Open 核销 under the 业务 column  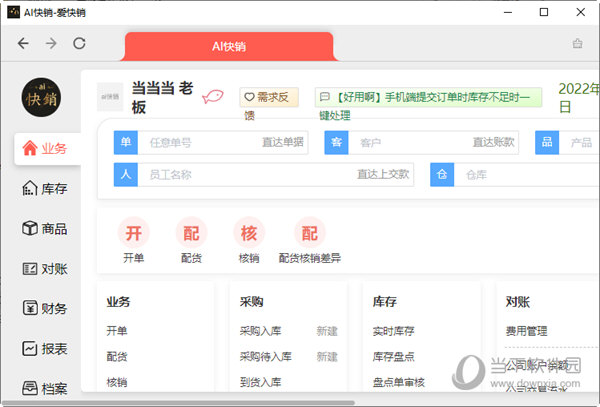(x=117, y=382)
